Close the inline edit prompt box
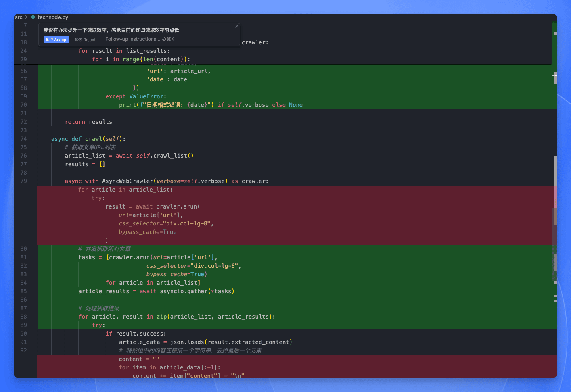 point(237,26)
